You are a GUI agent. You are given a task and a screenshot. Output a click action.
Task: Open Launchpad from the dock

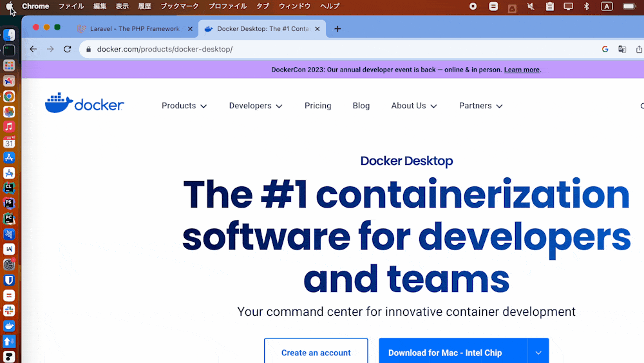pos(9,65)
